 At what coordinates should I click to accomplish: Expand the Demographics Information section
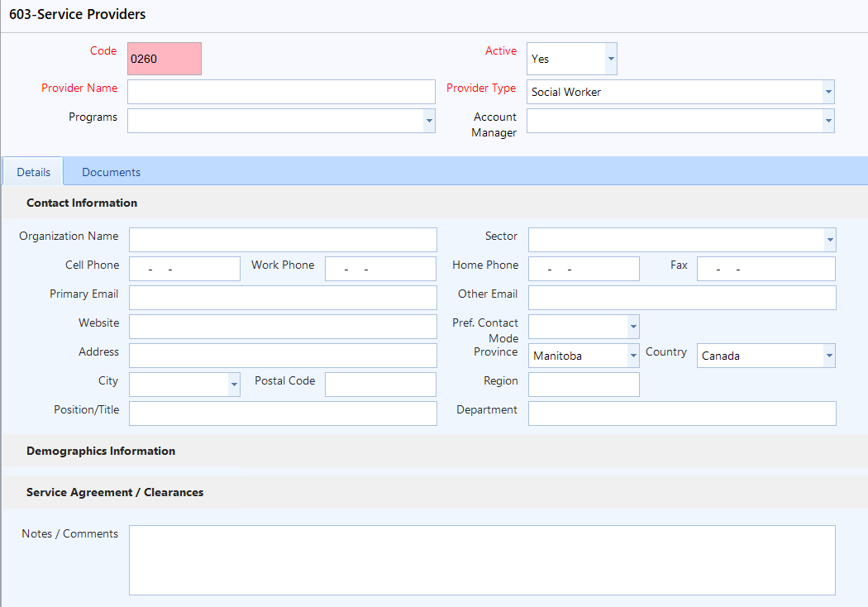click(101, 451)
